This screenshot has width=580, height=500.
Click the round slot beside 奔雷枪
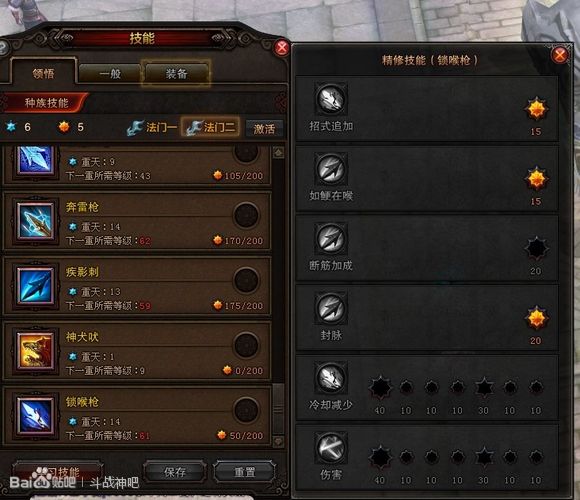tap(246, 215)
